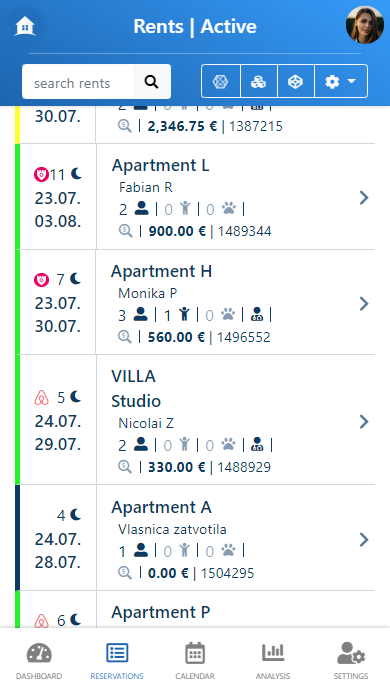Go to the Dashboard tab
Image resolution: width=390 pixels, height=690 pixels.
[39, 661]
